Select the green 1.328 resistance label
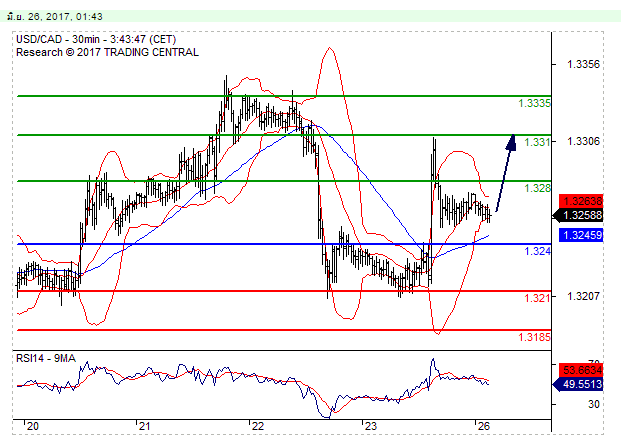 tap(537, 188)
